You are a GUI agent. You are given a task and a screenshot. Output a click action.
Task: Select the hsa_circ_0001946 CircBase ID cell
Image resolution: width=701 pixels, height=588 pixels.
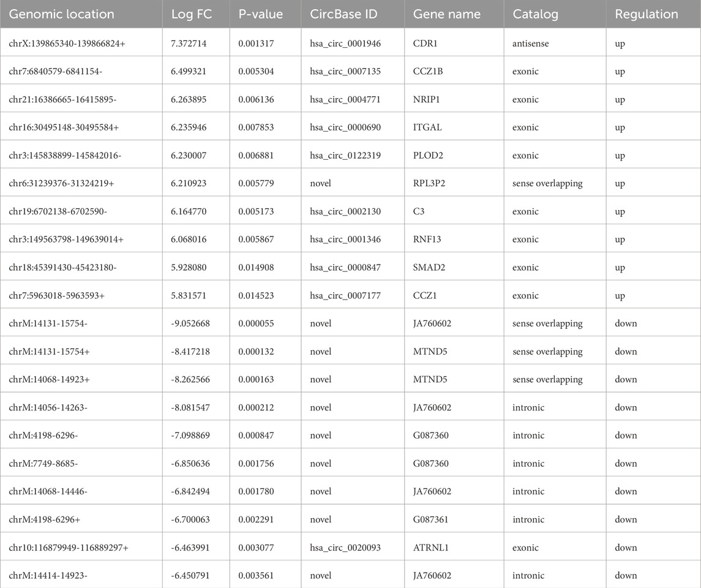point(345,43)
